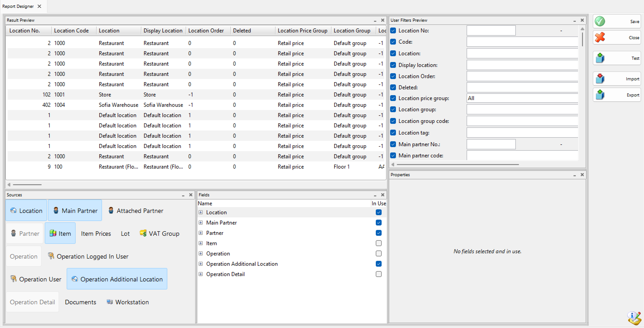Enable In Use checkbox for Item
This screenshot has width=644, height=328.
point(378,243)
